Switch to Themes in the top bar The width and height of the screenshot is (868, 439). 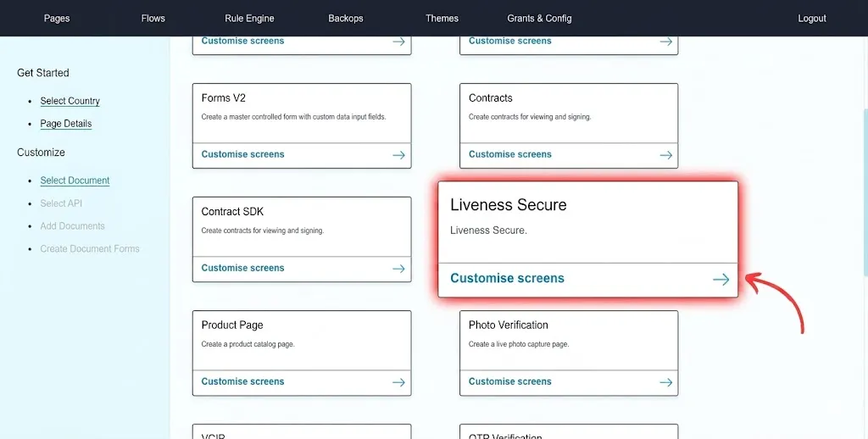coord(442,19)
